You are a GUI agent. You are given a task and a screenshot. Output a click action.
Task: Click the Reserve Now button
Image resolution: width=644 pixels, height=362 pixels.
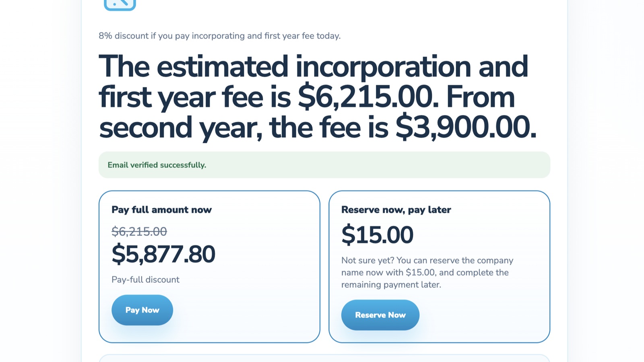pos(380,315)
